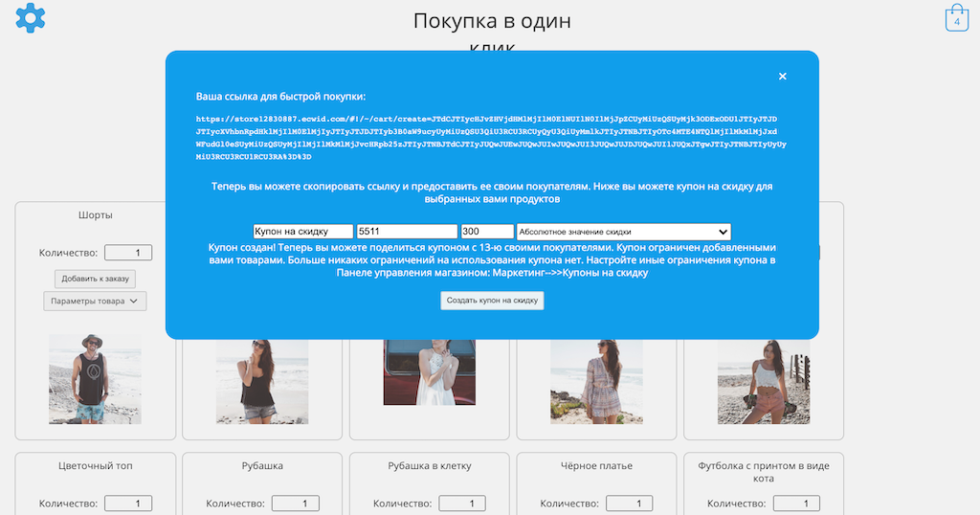Select the patterned romper product photo
Viewport: 980px width, 515px height.
pyautogui.click(x=596, y=381)
